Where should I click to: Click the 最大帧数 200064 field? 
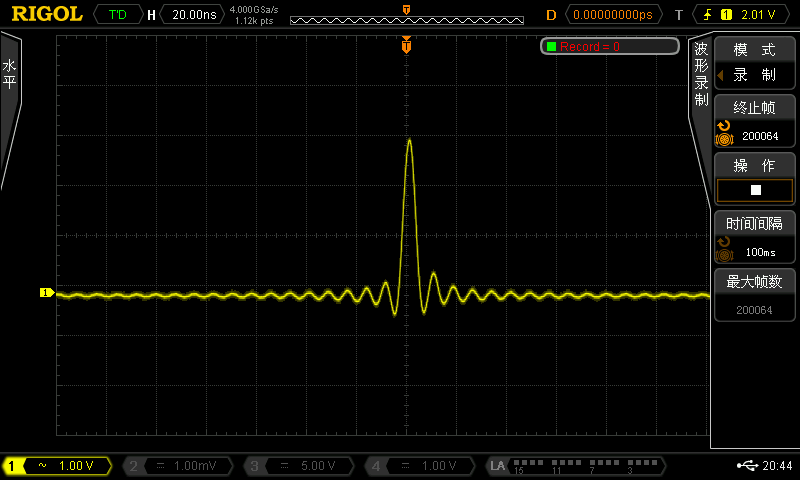[755, 295]
